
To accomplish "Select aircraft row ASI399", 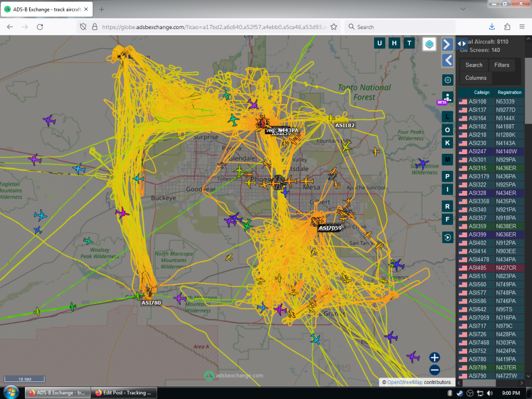I will pos(491,234).
